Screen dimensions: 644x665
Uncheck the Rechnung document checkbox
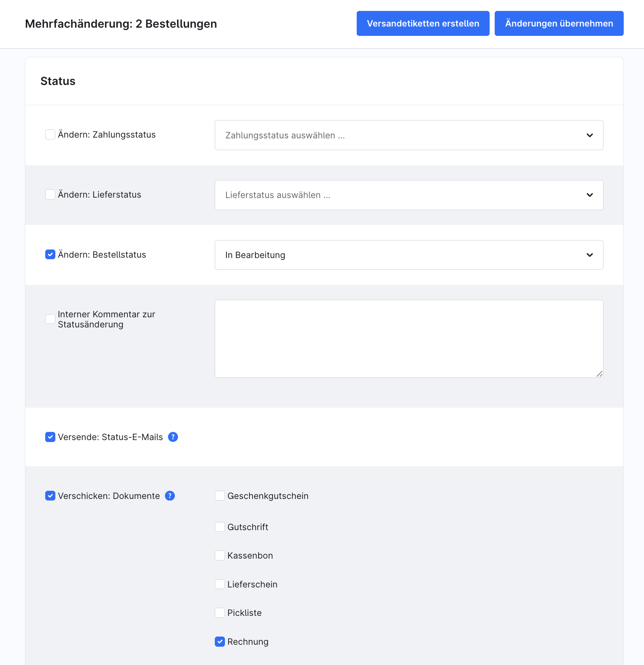pyautogui.click(x=220, y=642)
